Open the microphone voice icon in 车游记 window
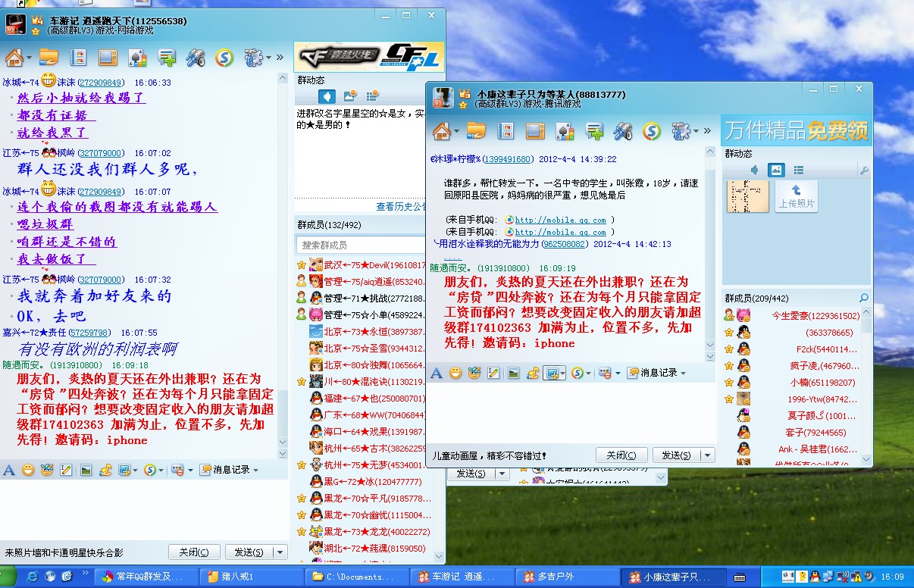The height and width of the screenshot is (588, 914). pos(196,57)
